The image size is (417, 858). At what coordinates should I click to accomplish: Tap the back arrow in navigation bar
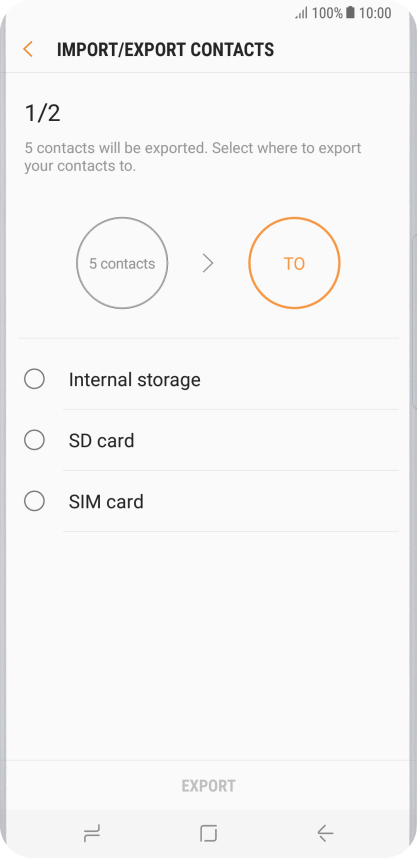[325, 833]
